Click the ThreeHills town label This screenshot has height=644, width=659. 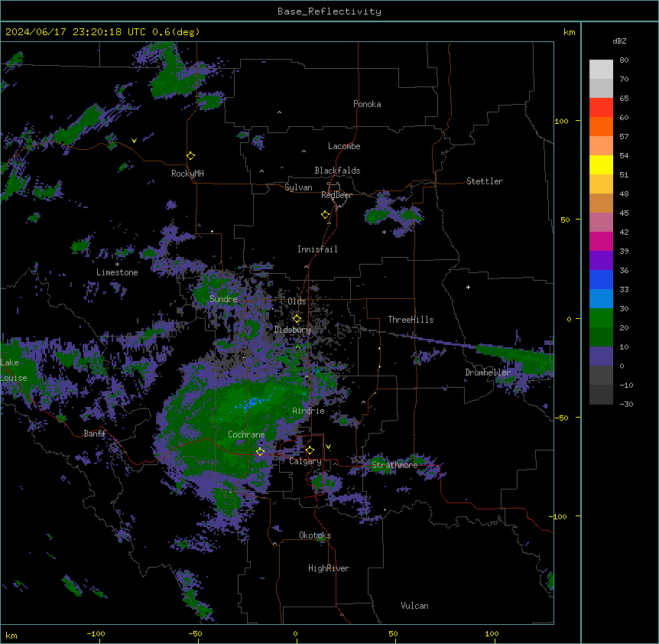coord(411,320)
